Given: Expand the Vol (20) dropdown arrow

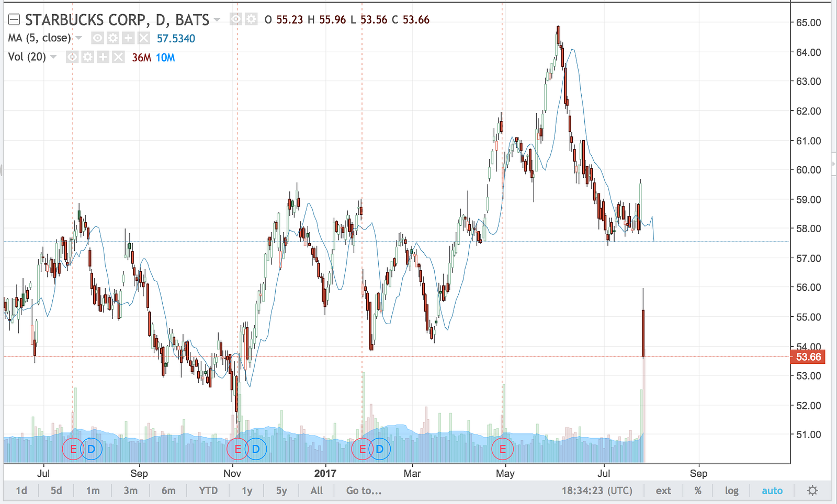Looking at the screenshot, I should click(x=53, y=57).
